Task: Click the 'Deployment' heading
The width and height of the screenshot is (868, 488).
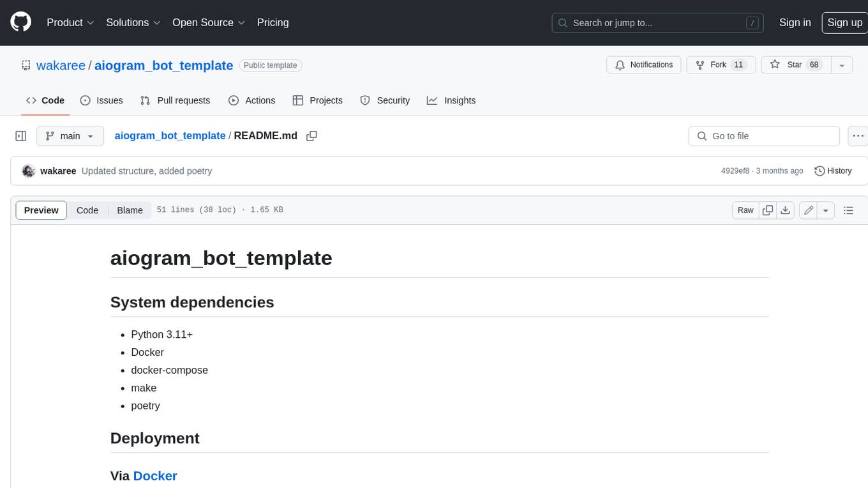Action: [x=155, y=438]
